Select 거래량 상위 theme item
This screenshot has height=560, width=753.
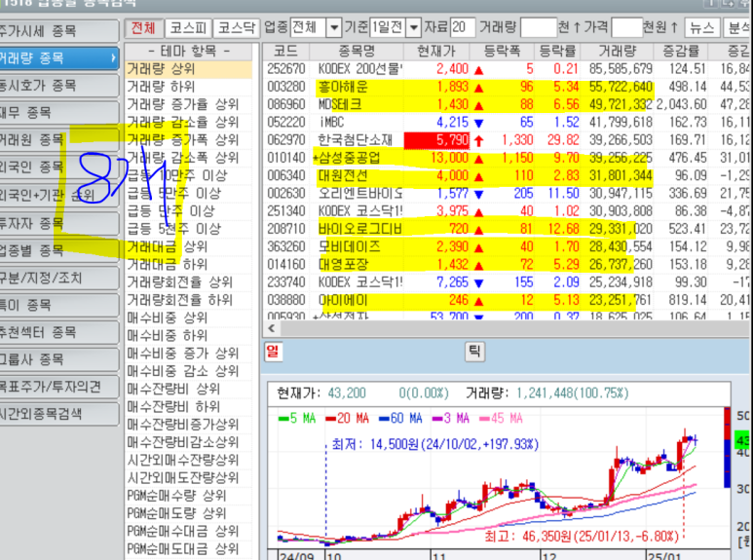[189, 69]
